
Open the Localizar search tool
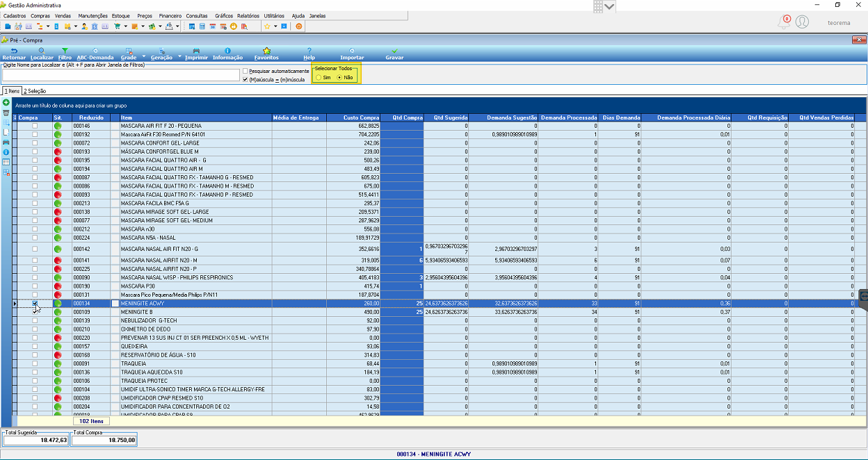42,54
